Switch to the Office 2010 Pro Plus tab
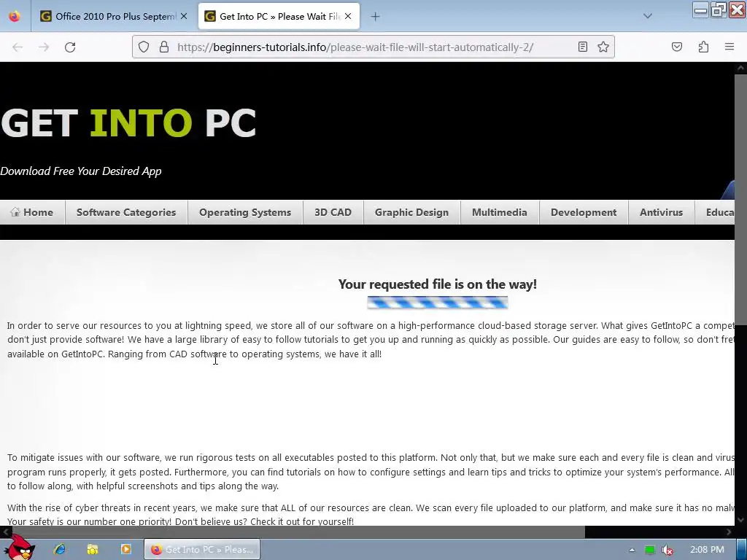The image size is (747, 560). click(114, 16)
